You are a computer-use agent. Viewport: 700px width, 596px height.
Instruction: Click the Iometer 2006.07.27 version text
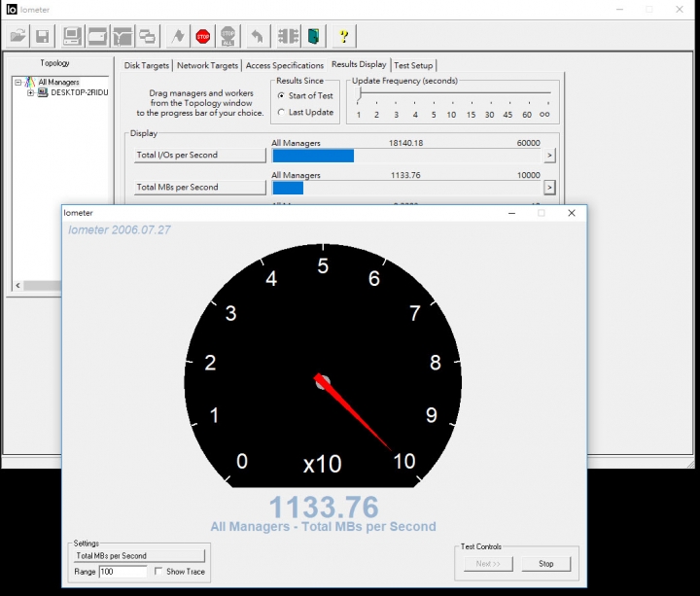[x=120, y=229]
